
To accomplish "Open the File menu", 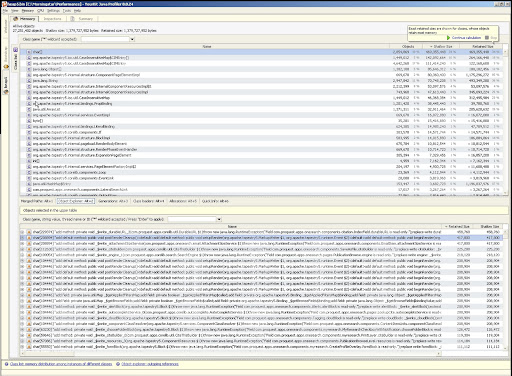I will click(x=5, y=11).
